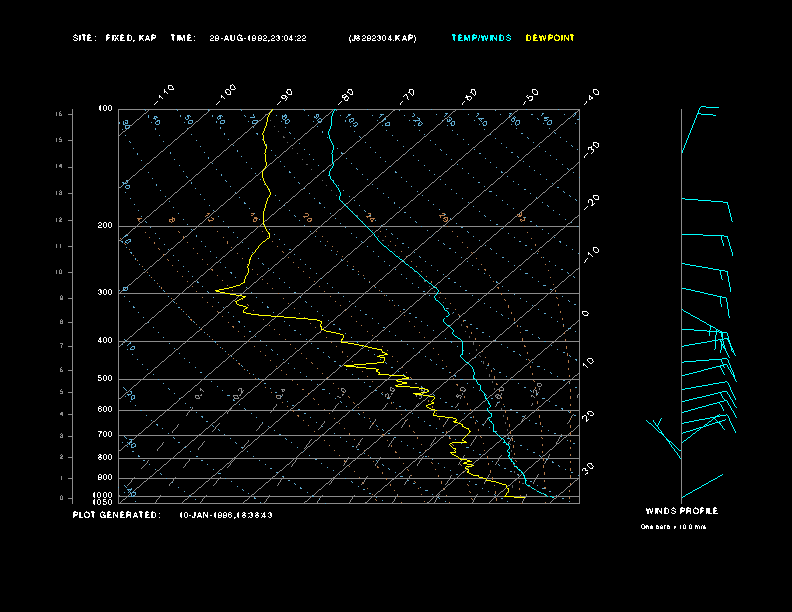The height and width of the screenshot is (612, 792).
Task: Click the 100 pressure level label
Action: pyautogui.click(x=105, y=109)
